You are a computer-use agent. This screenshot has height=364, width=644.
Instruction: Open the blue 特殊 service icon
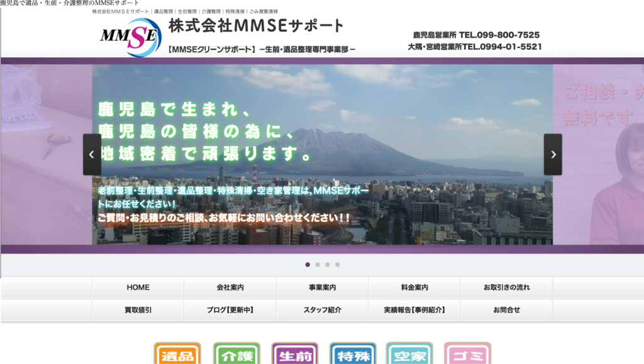coord(353,355)
